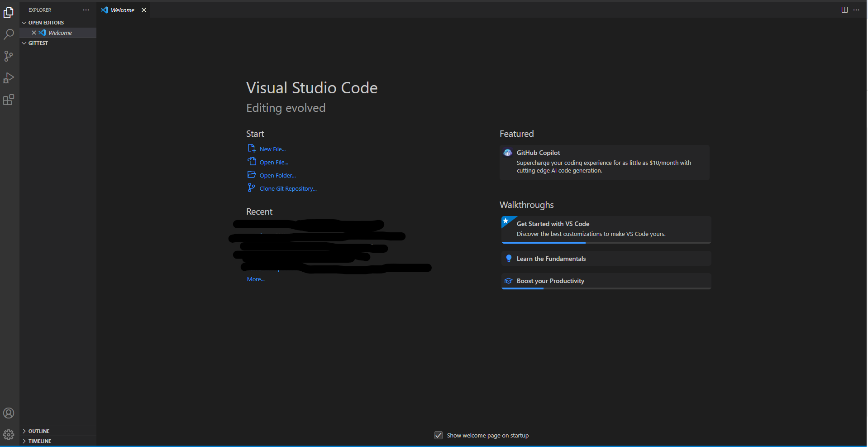The height and width of the screenshot is (447, 868).
Task: Click the Get Started walkthrough progress bar
Action: tap(606, 243)
